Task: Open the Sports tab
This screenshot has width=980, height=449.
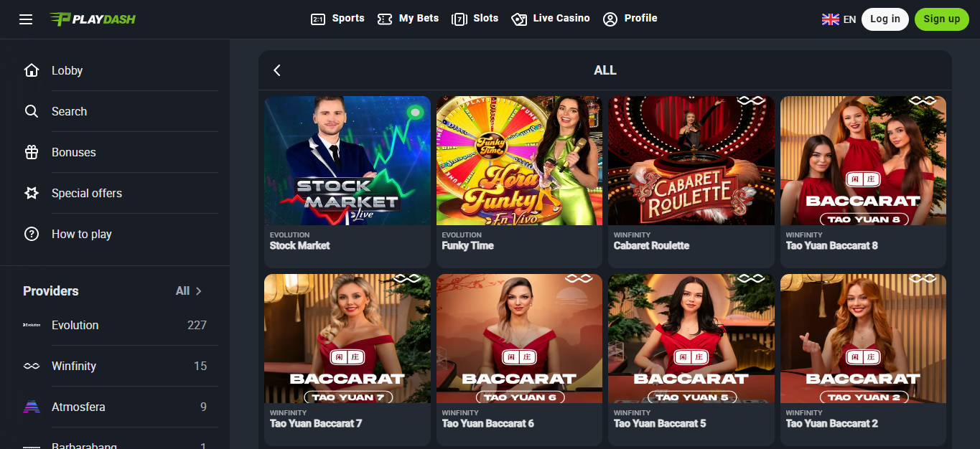Action: 337,19
